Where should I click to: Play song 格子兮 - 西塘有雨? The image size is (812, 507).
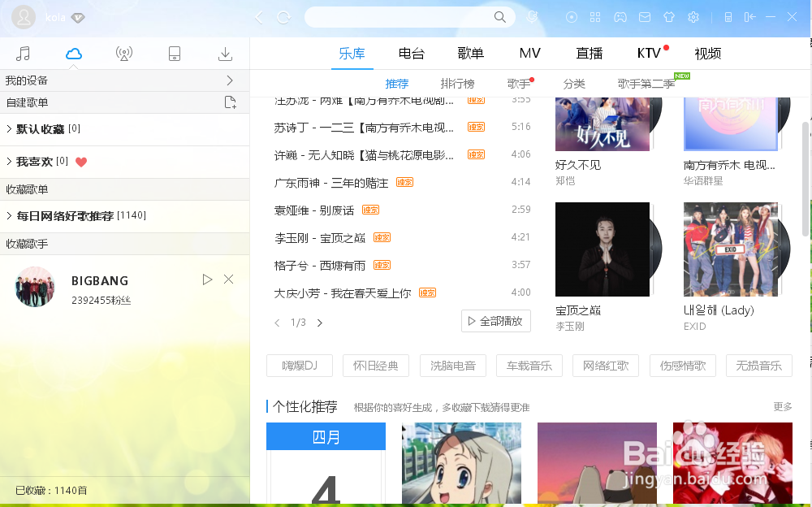(x=320, y=266)
